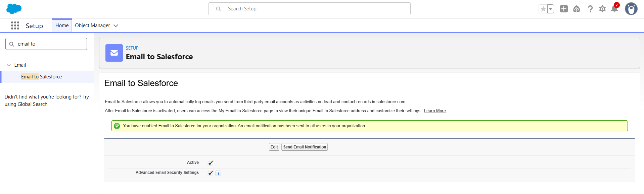Click the magnifier icon in Search Setup
This screenshot has height=194, width=644.
click(219, 9)
